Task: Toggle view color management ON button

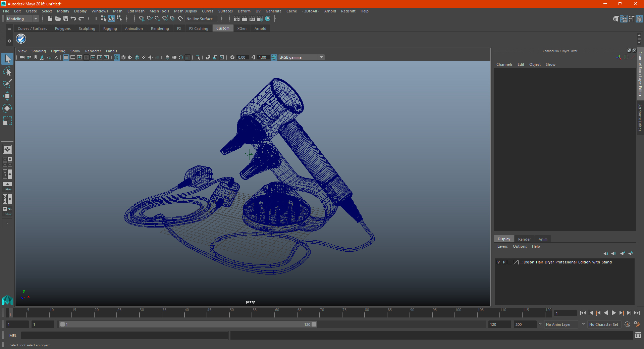Action: (274, 57)
